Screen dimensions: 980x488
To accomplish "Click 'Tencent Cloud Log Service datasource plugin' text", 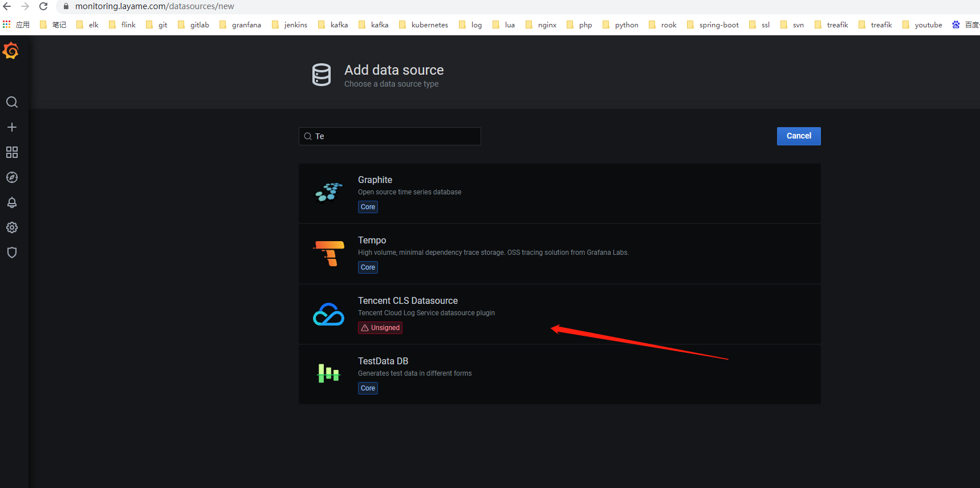I will (426, 313).
